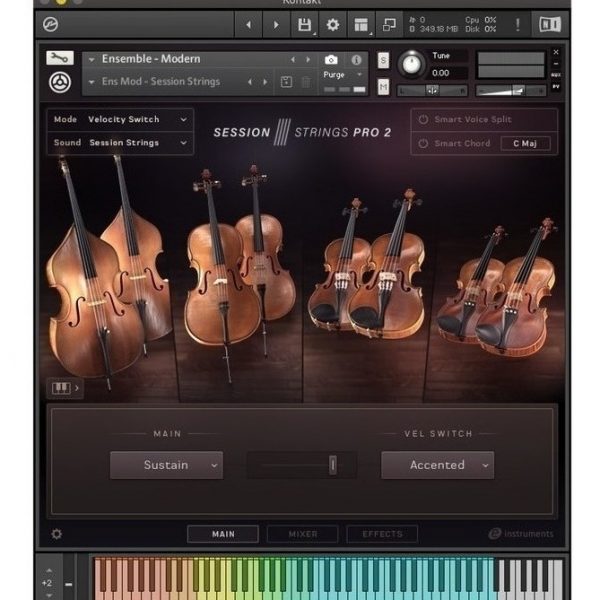Switch to the EFFECTS tab
Screen dimensions: 600x600
click(x=382, y=534)
